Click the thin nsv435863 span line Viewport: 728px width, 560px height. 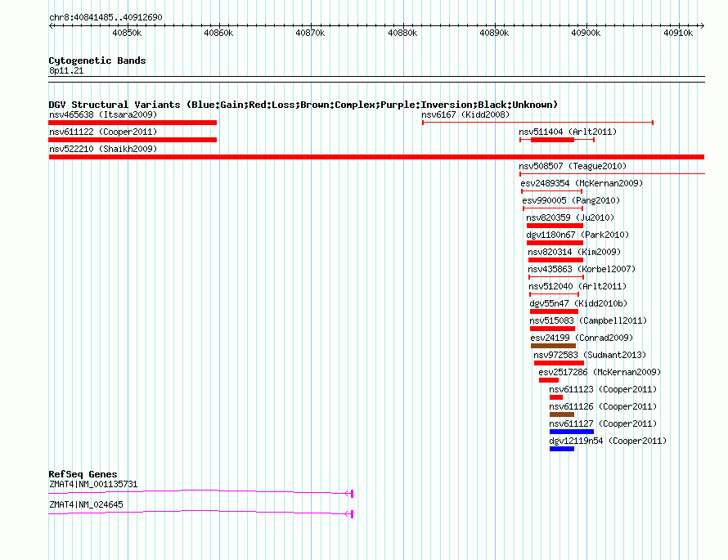coord(556,277)
